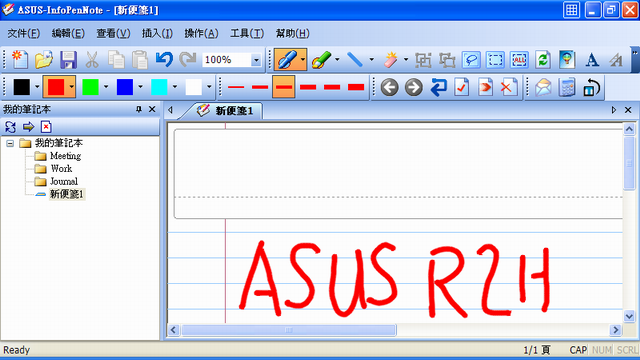Choose the black color swatch
Image resolution: width=640 pixels, height=360 pixels.
tap(22, 87)
